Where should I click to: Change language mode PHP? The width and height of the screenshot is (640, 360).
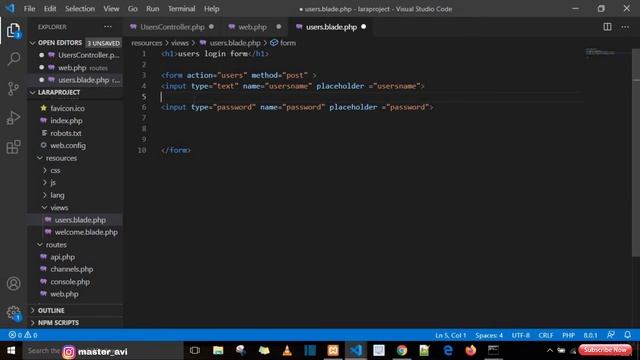569,335
